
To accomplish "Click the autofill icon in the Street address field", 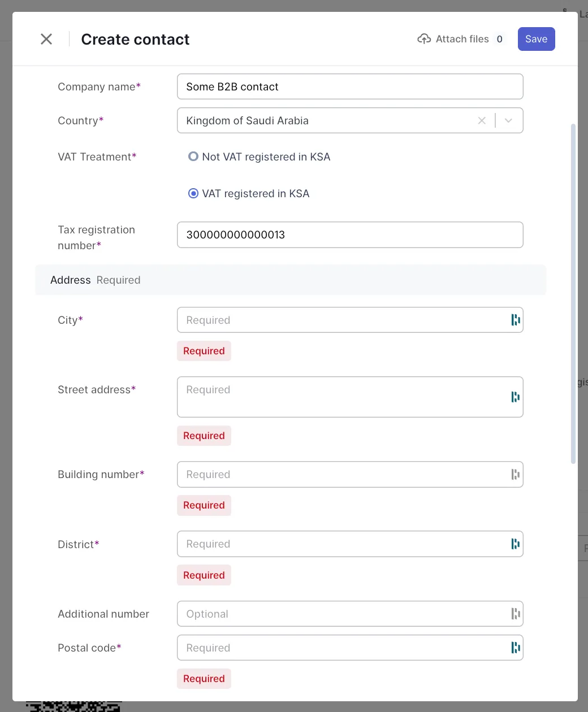I will coord(515,397).
